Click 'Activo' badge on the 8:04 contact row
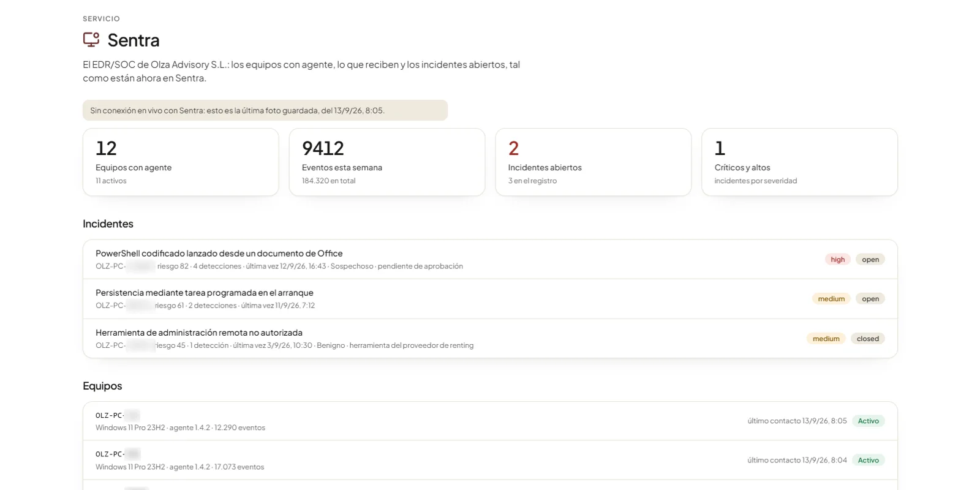Image resolution: width=980 pixels, height=490 pixels. [868, 461]
